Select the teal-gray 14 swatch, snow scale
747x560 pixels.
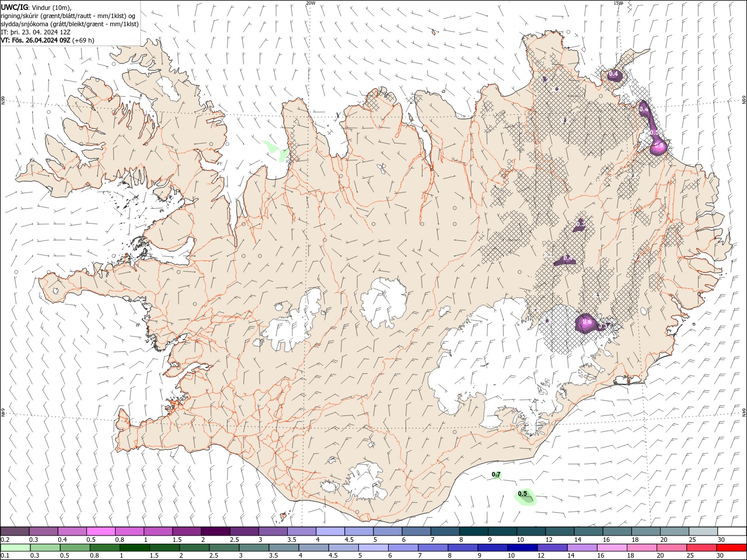pyautogui.click(x=589, y=531)
